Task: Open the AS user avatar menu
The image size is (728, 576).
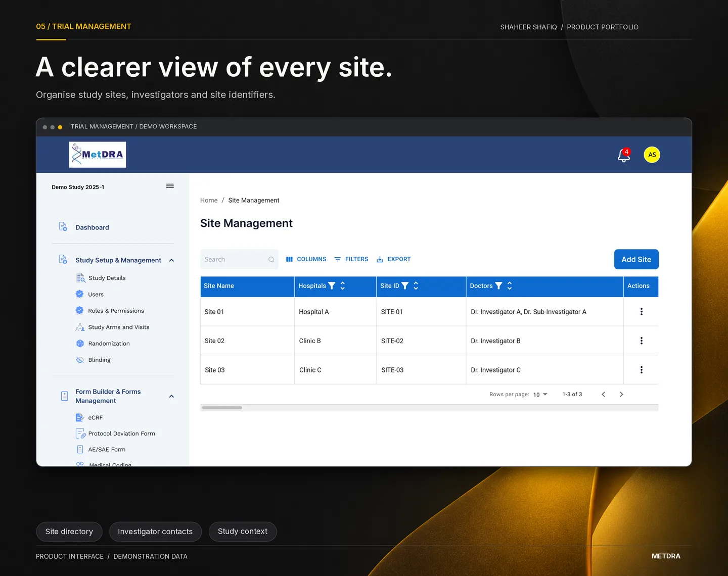Action: click(652, 155)
